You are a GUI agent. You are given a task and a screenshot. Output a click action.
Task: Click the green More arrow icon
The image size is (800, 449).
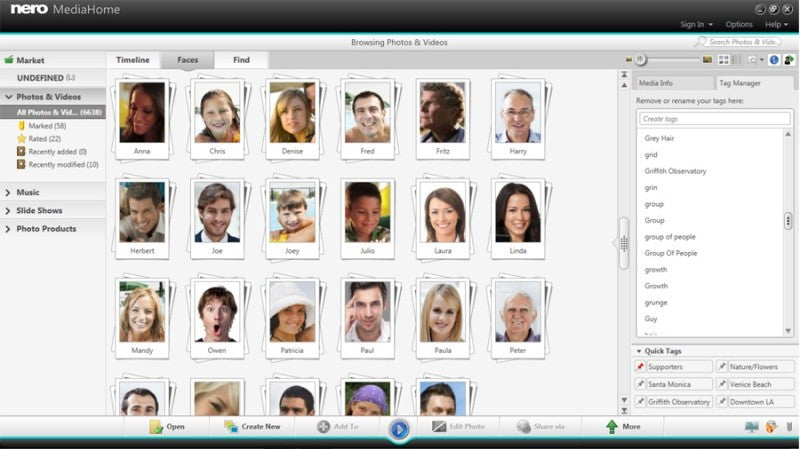[611, 427]
